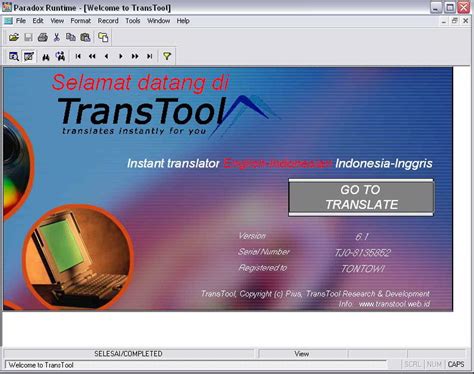The image size is (474, 374).
Task: Go to the last record
Action: click(150, 56)
